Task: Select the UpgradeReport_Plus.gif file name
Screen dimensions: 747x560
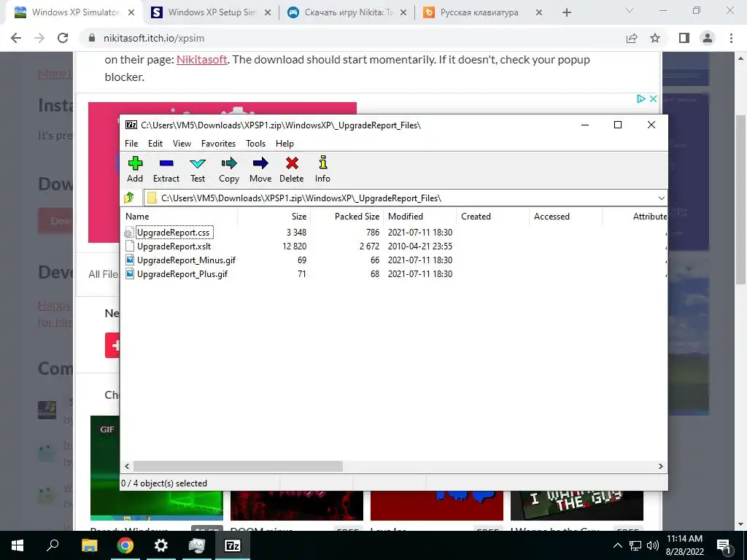Action: (x=182, y=274)
